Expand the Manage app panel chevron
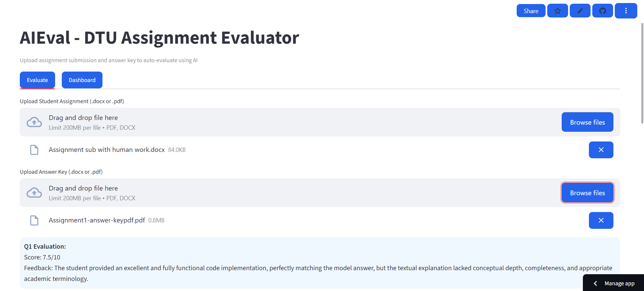644x291 pixels. coord(595,283)
